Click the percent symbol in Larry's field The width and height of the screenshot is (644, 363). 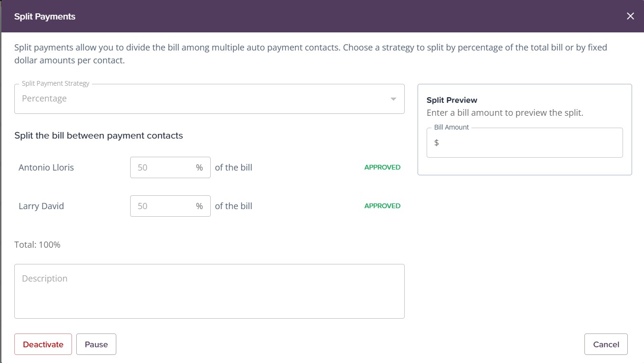click(x=199, y=206)
